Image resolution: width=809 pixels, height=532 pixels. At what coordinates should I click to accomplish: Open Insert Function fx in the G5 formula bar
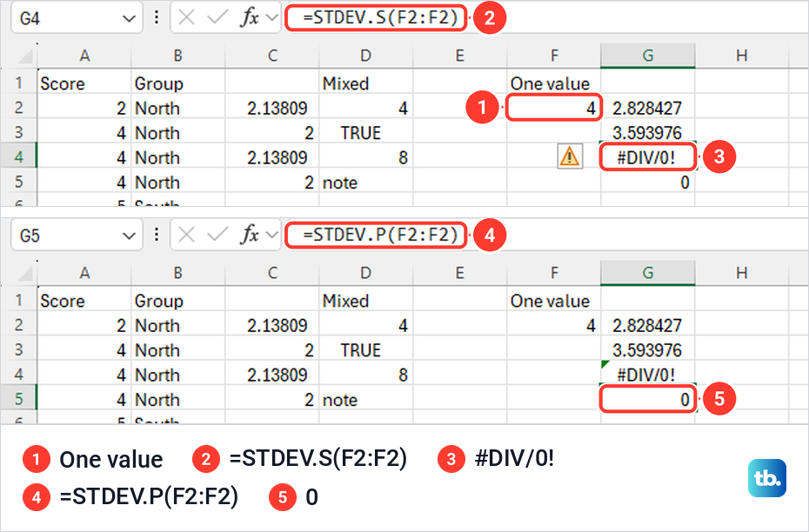pyautogui.click(x=250, y=236)
